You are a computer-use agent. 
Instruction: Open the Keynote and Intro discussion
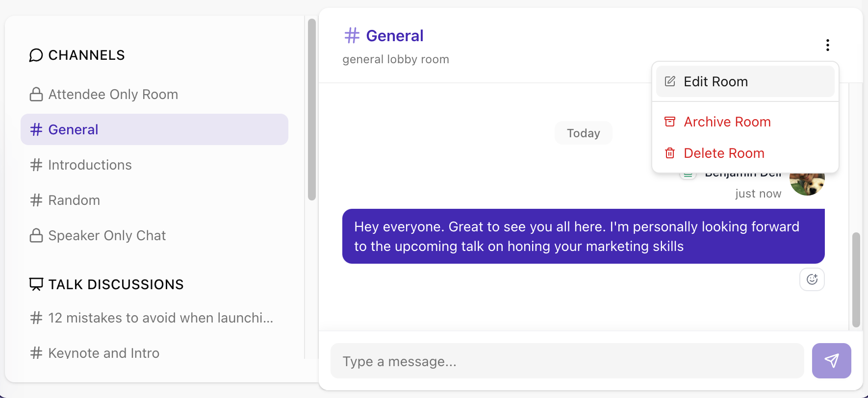(103, 352)
